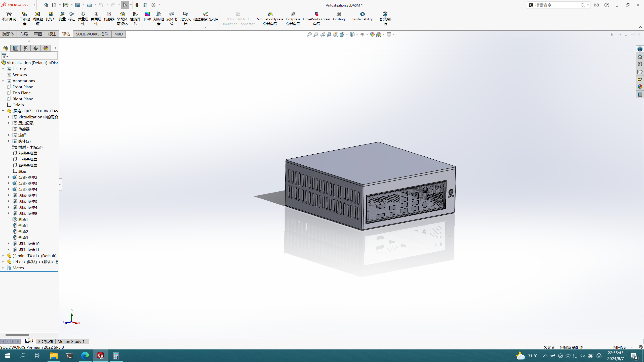Select the Motion Study 1 tab
This screenshot has width=644, height=362.
[71, 341]
